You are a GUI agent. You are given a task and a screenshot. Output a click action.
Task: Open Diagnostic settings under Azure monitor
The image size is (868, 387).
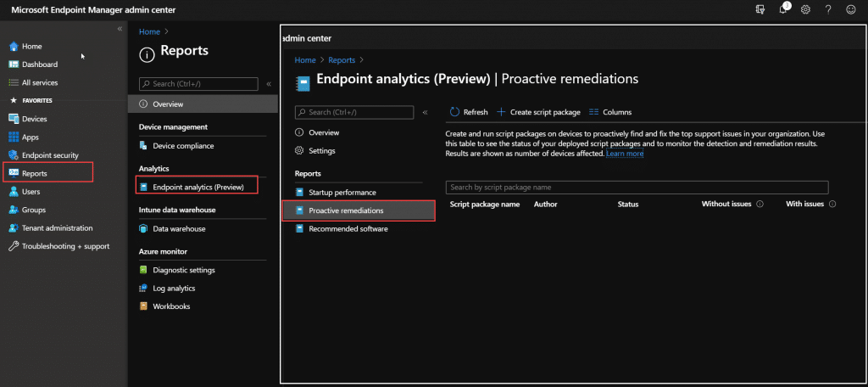point(184,270)
